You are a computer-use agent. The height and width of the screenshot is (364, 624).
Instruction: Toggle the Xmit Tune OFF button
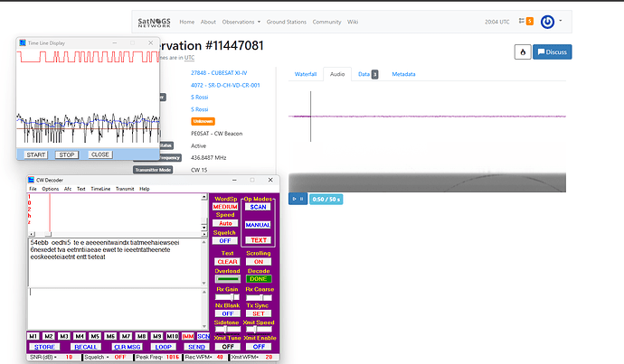228,347
